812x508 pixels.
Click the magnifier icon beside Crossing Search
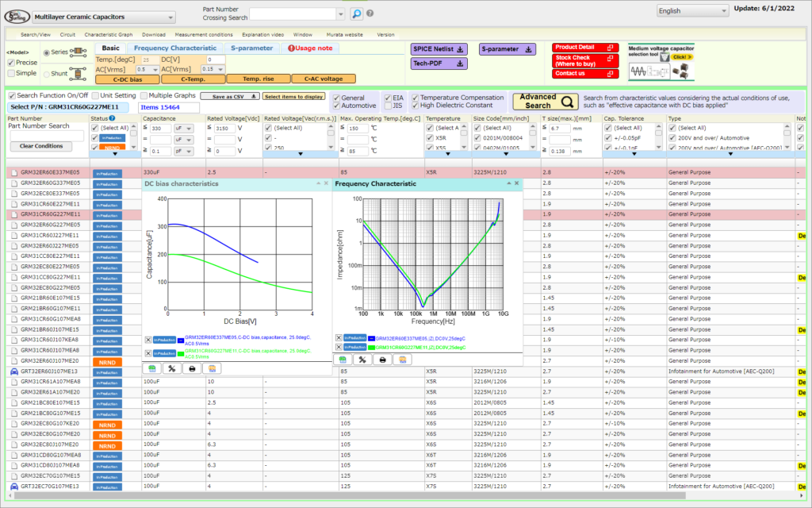click(x=357, y=13)
